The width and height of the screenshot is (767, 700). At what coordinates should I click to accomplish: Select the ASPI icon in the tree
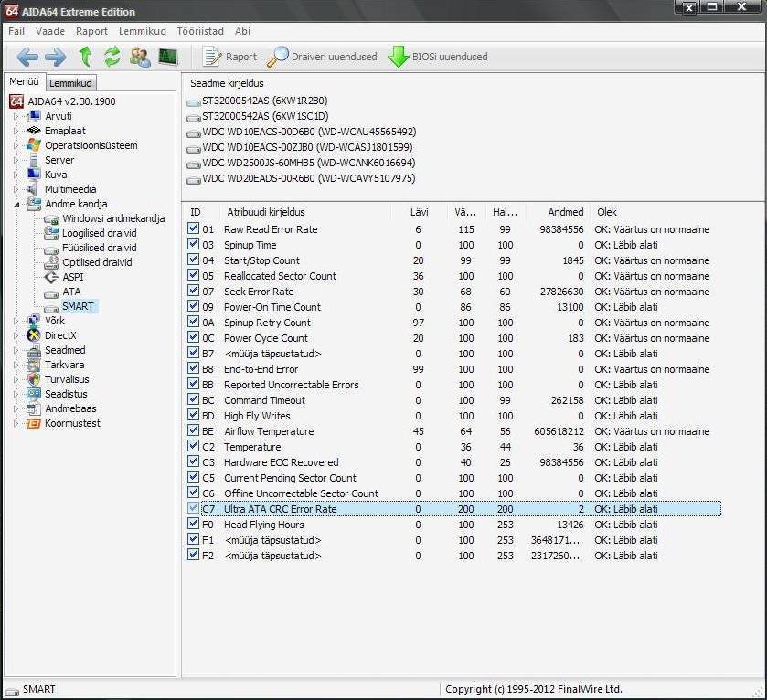[51, 277]
